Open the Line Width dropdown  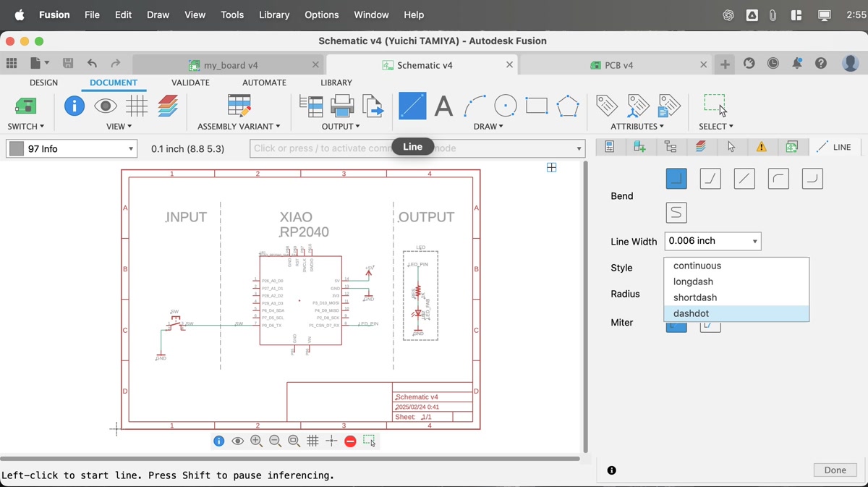[712, 242]
